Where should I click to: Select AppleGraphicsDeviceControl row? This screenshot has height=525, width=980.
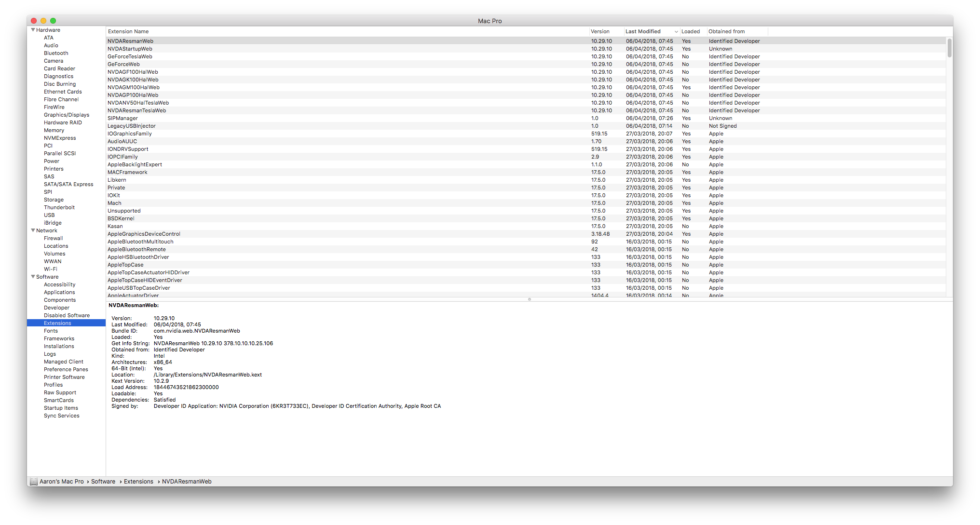click(144, 234)
